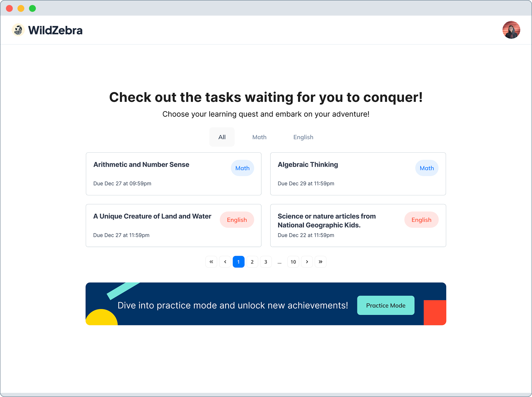Open the user profile avatar
The image size is (532, 397).
click(x=511, y=30)
